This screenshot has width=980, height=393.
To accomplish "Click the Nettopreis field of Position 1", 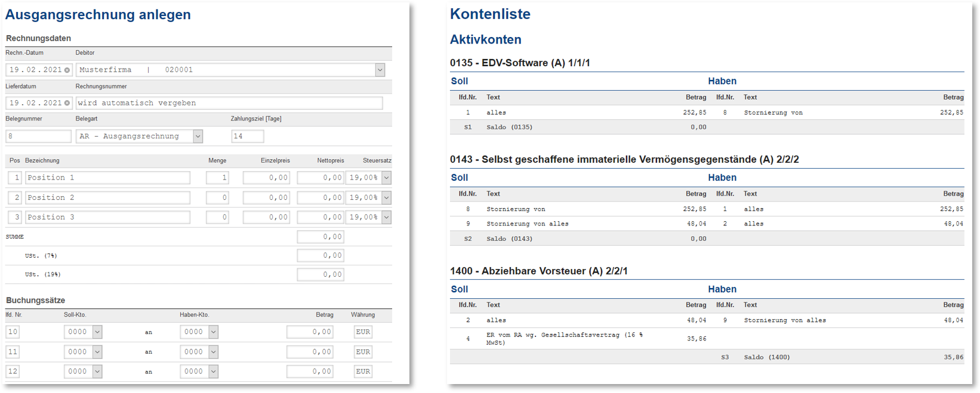I will (320, 178).
